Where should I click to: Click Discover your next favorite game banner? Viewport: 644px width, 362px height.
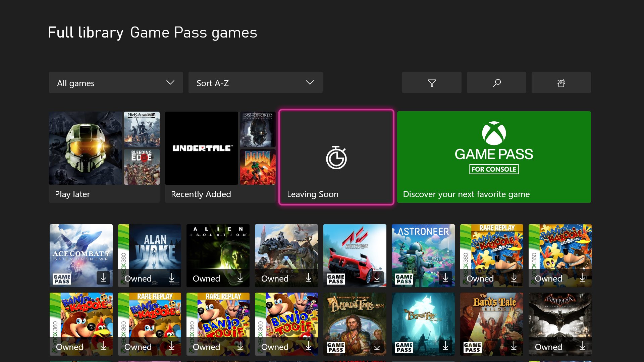[x=494, y=157]
